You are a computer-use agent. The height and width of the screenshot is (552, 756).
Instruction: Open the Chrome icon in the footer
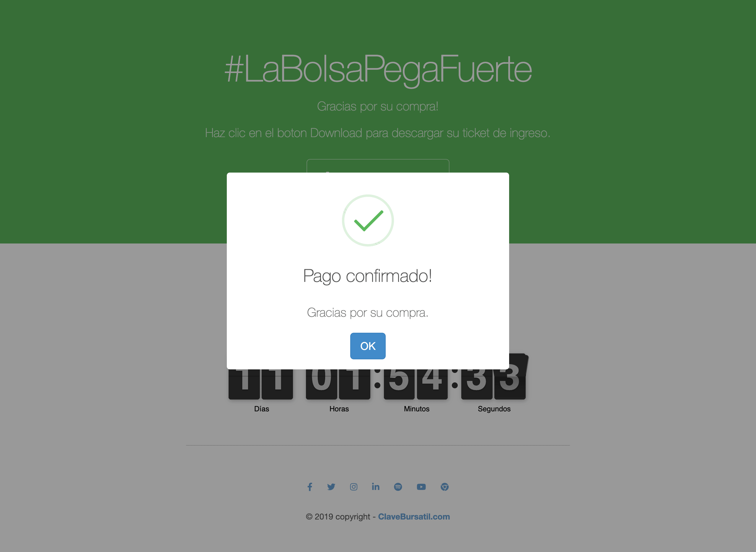[444, 487]
